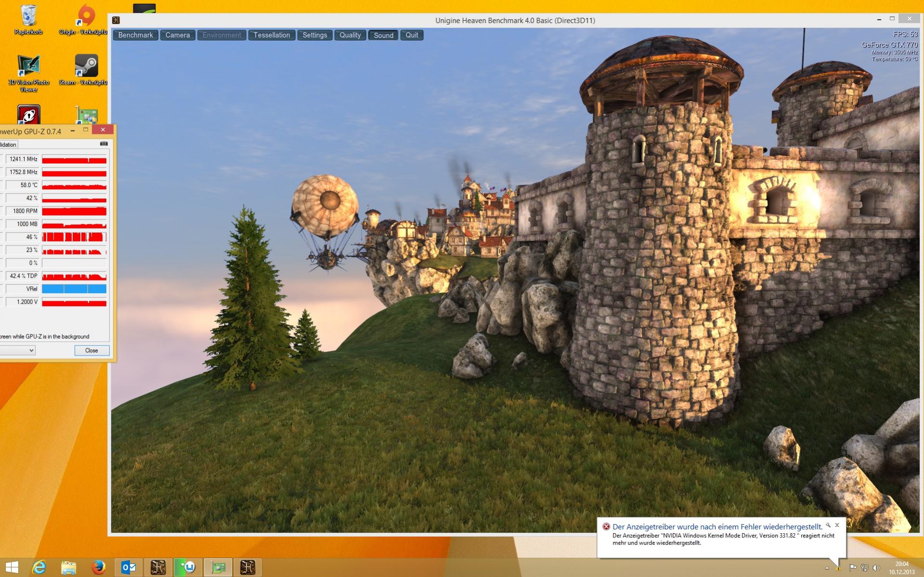Toggle the Sound button in Heaven
924x577 pixels.
(383, 35)
